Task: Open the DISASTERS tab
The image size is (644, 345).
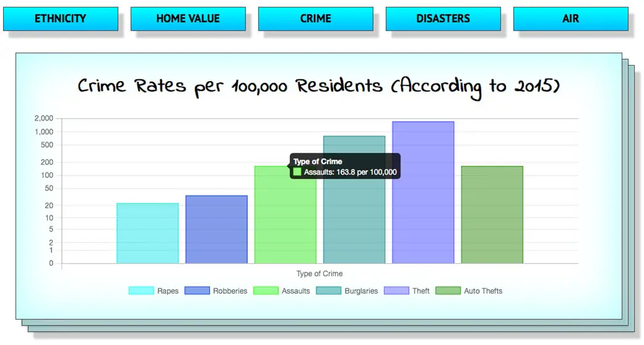Action: [443, 19]
